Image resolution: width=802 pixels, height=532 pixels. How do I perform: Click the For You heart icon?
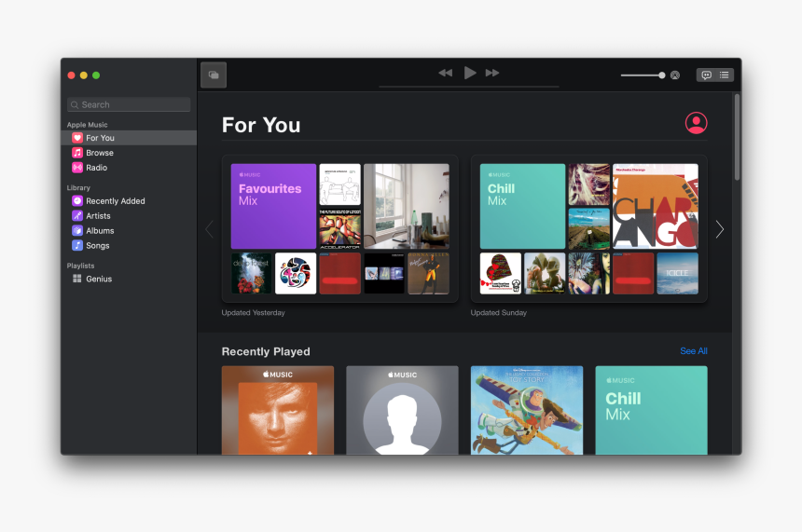pos(77,138)
